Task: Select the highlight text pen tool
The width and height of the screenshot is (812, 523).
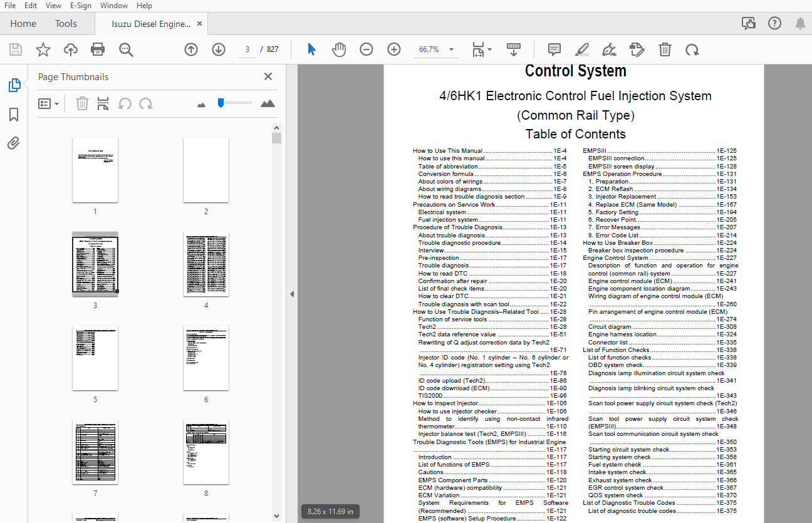Action: [x=582, y=49]
